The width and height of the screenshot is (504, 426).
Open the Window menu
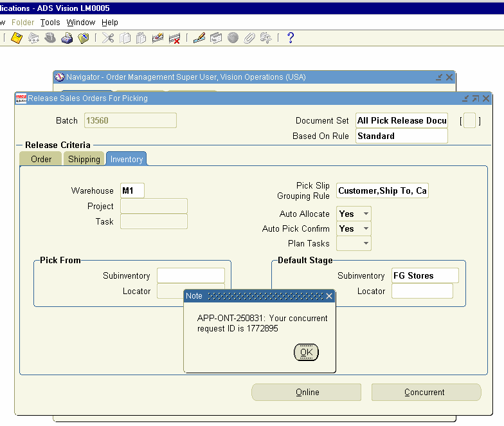81,23
